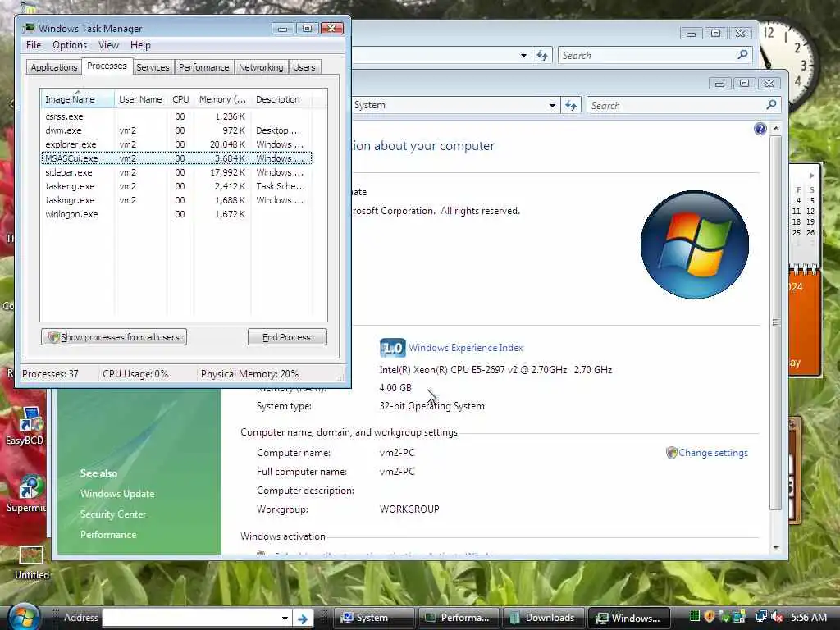This screenshot has width=840, height=630.
Task: Click the 5:56 AM taskbar clock
Action: 809,618
